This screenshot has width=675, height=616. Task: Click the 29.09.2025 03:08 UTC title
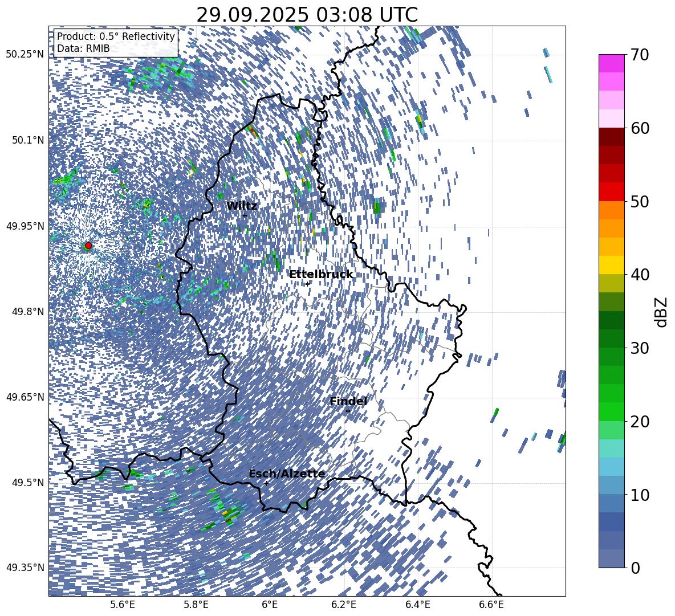[x=307, y=15]
